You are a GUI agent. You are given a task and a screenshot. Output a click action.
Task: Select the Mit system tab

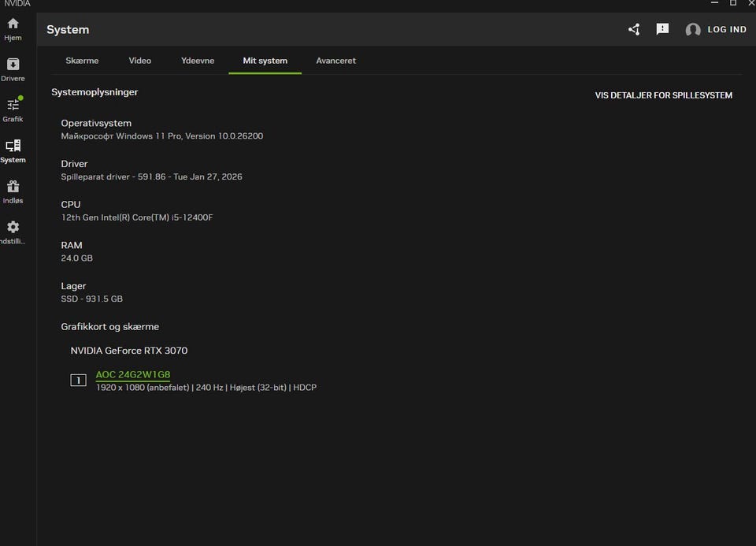(x=265, y=61)
